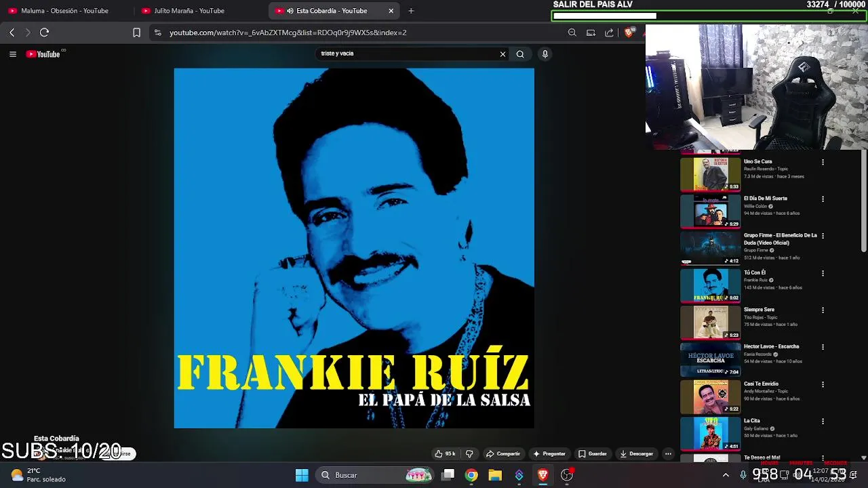Click the YouTube search input field
This screenshot has width=868, height=488.
pos(407,54)
